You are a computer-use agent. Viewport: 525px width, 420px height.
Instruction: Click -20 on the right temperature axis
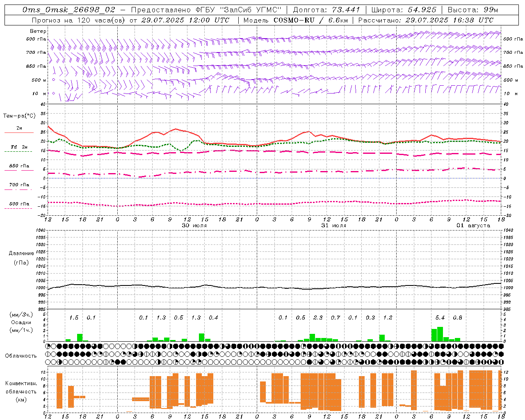coord(507,215)
